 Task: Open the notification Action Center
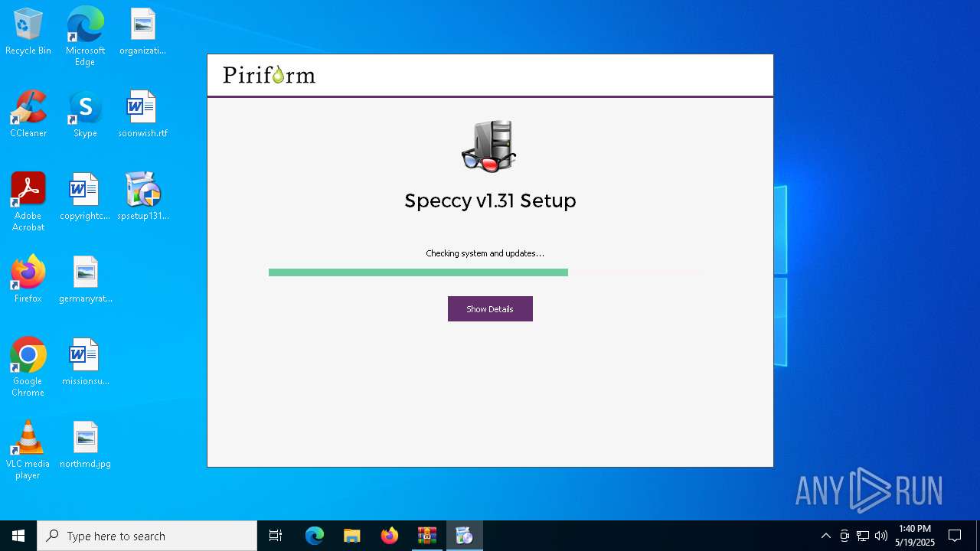[x=955, y=536]
